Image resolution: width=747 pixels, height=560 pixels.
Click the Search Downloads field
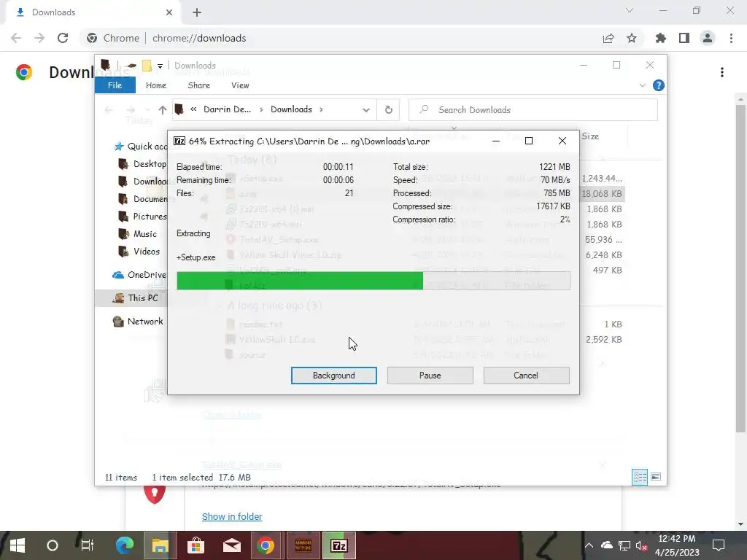(533, 110)
